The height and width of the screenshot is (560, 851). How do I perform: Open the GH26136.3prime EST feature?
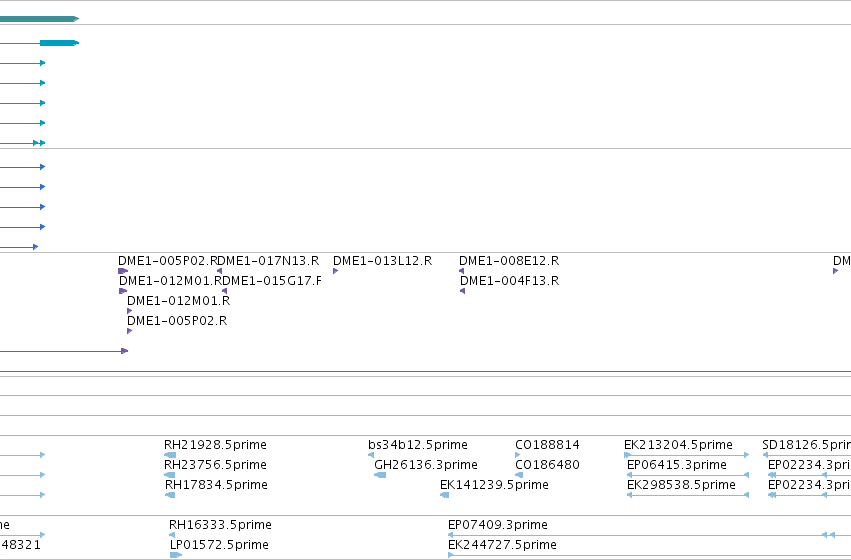point(426,465)
